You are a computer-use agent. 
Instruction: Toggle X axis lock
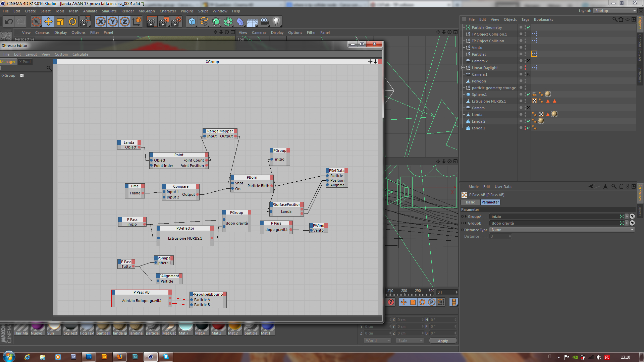pos(101,22)
